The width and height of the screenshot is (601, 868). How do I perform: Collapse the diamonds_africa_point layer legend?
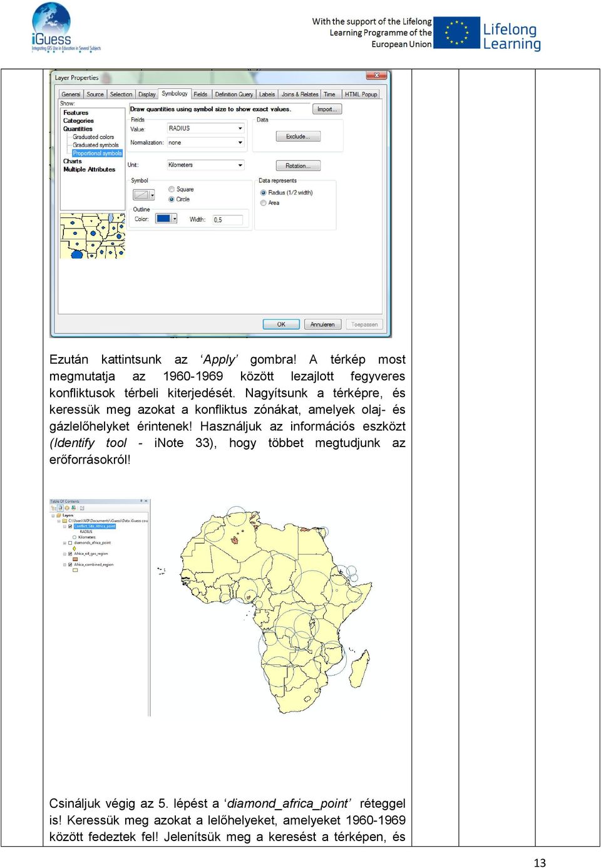point(64,543)
